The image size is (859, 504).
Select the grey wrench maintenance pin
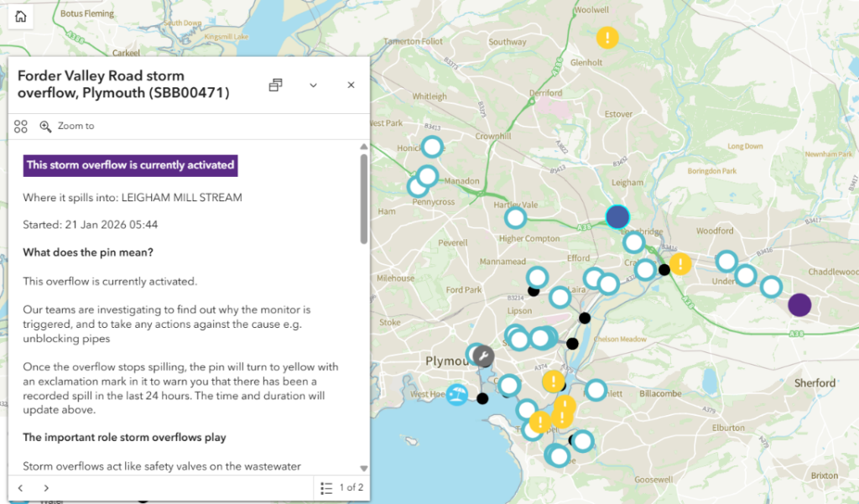coord(482,356)
